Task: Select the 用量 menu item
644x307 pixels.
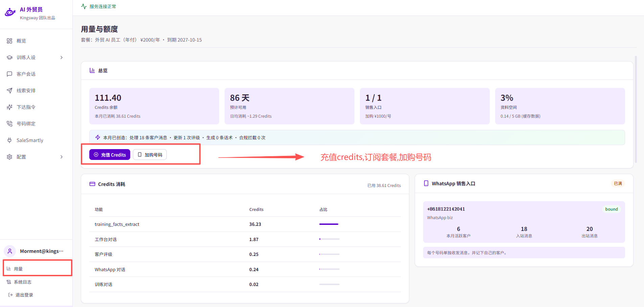Action: [37, 269]
